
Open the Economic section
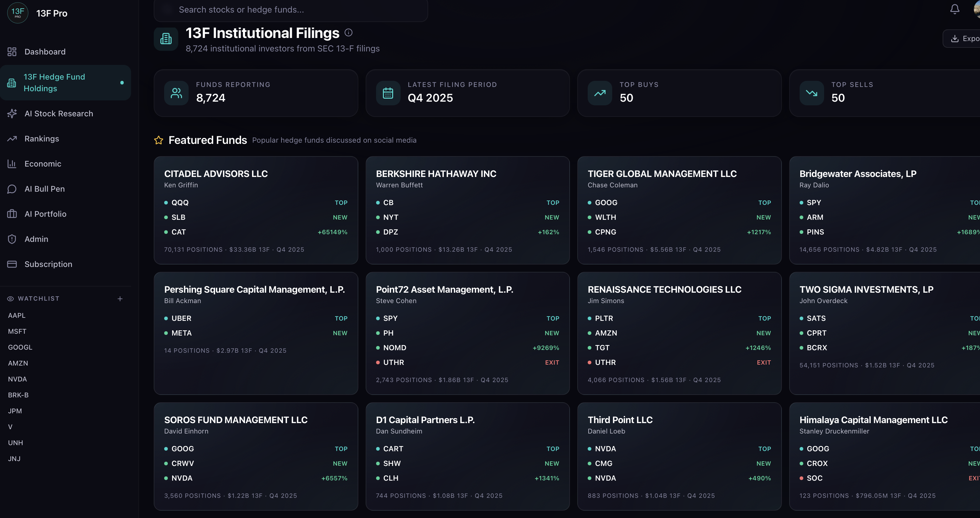[66, 163]
